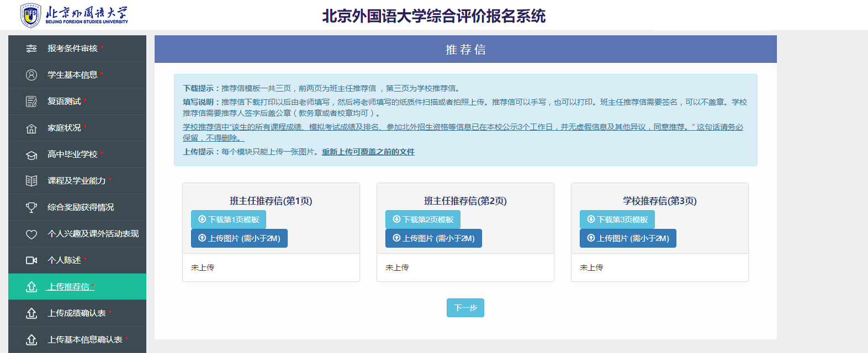The width and height of the screenshot is (868, 353).
Task: Upload image for 班主任推荐信 第1页
Action: point(239,238)
